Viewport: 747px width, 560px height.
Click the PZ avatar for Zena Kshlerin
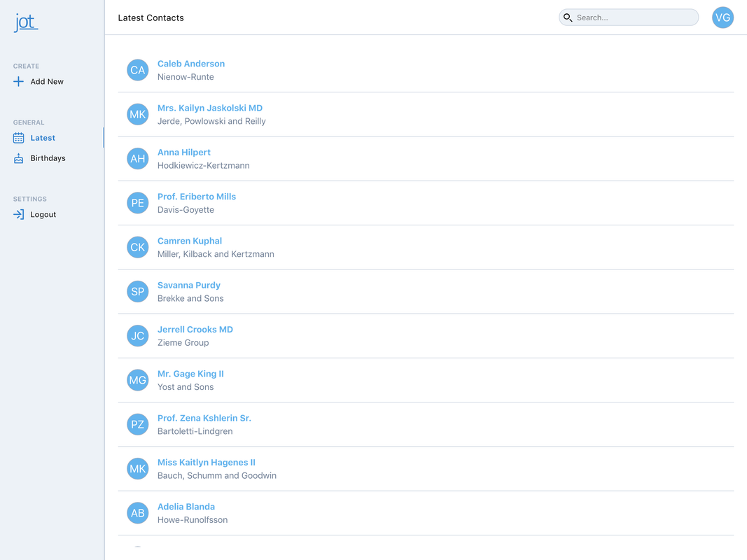(138, 424)
